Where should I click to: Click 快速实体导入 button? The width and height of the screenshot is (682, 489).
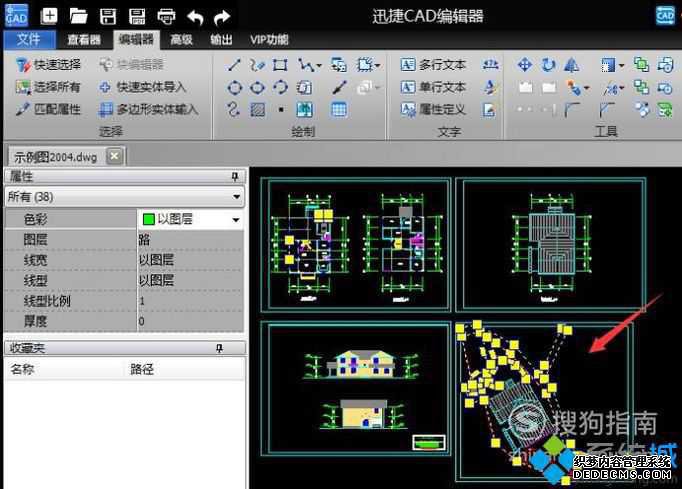point(143,87)
